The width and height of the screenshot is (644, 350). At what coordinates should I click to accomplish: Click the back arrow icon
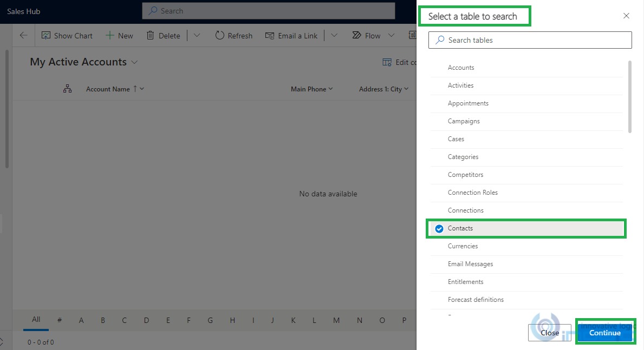click(23, 36)
